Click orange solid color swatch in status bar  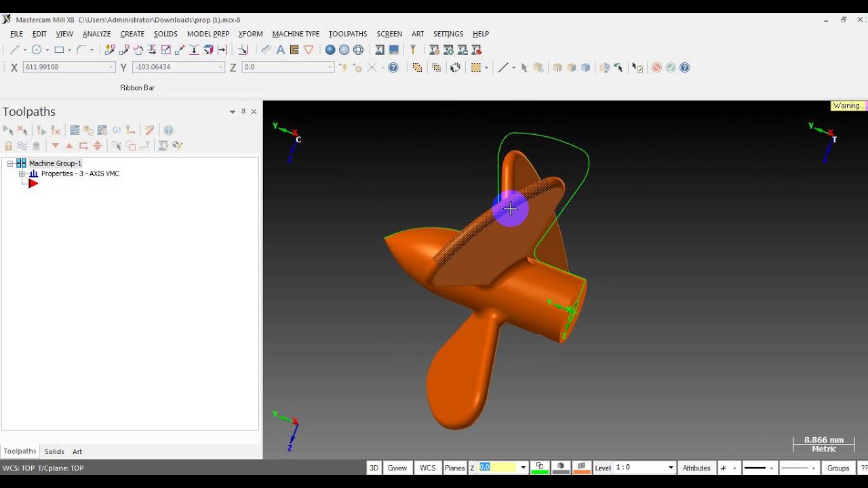pos(581,468)
